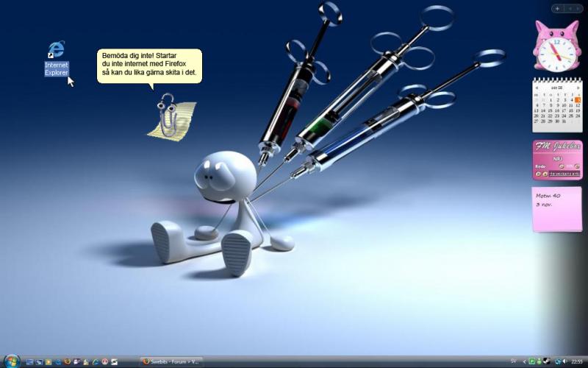Go to the previous month in the calendar gadget

pos(537,88)
